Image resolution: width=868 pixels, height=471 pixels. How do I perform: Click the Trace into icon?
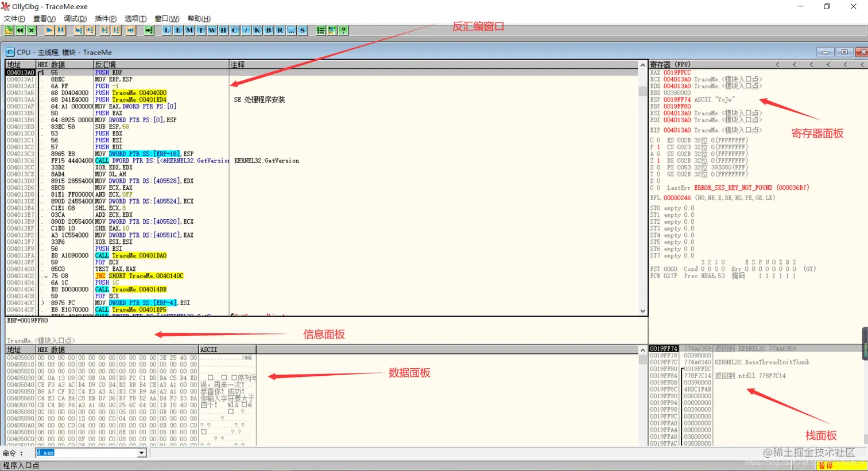104,30
